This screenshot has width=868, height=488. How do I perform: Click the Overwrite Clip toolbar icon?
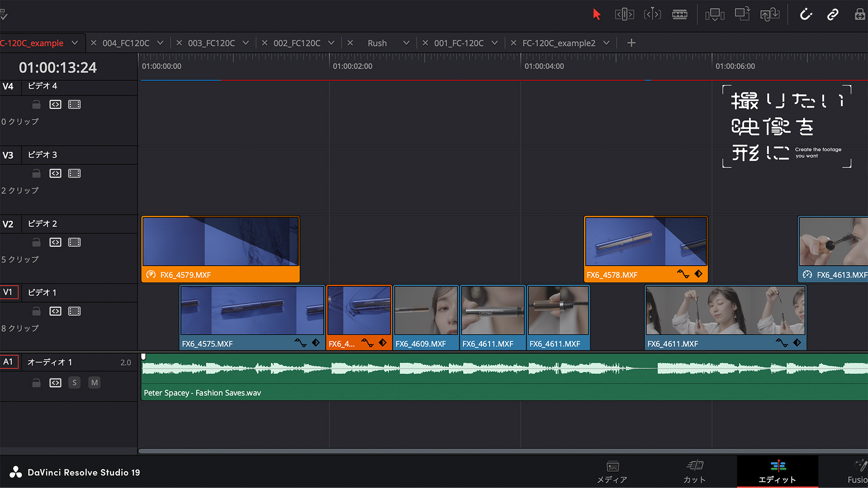pyautogui.click(x=742, y=14)
